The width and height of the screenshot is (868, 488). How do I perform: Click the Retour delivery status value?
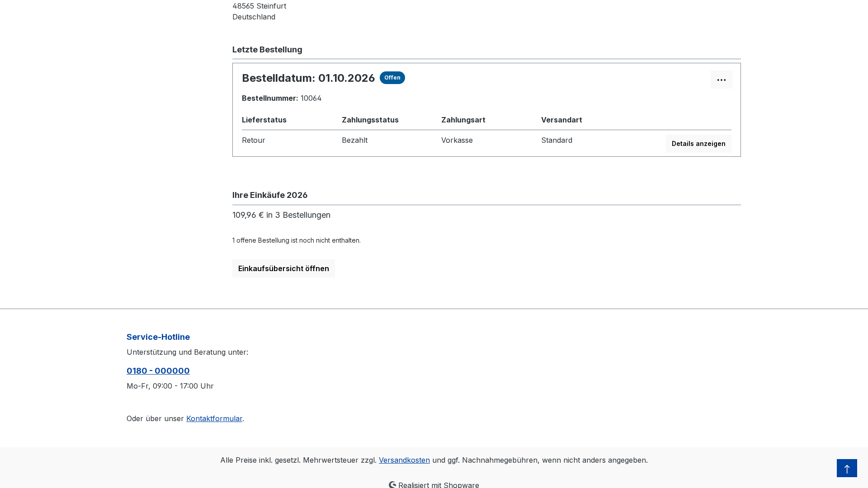(x=254, y=140)
